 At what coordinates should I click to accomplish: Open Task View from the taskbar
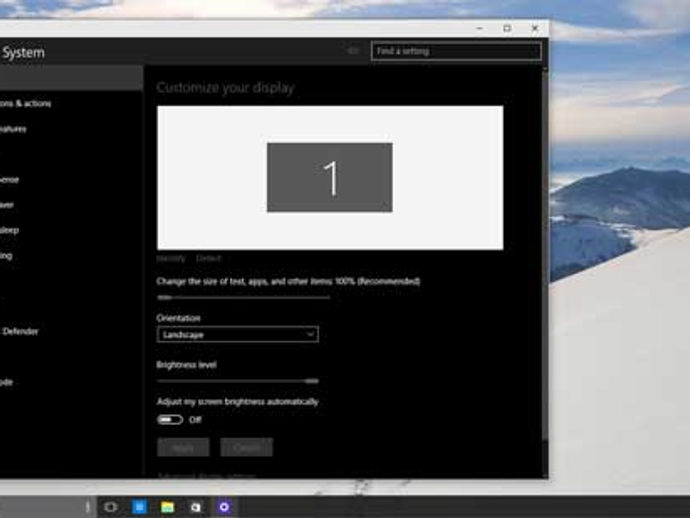[111, 507]
